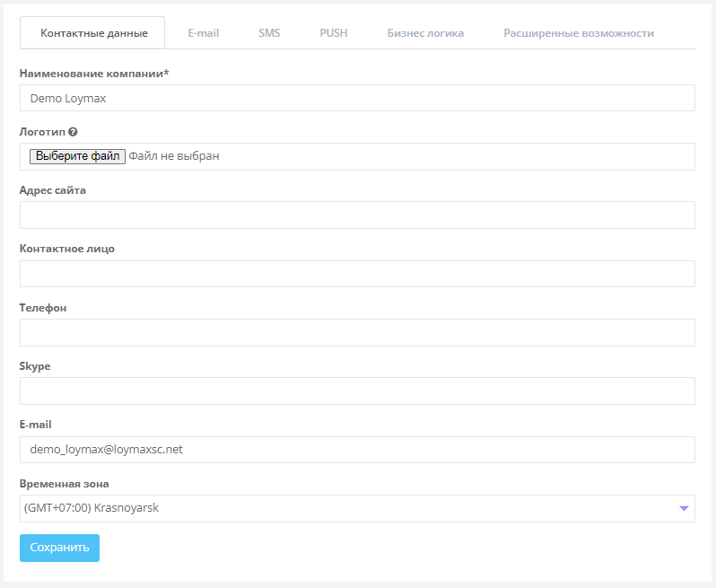Click the Временная зона label
Screen dimensions: 716x588
click(65, 484)
